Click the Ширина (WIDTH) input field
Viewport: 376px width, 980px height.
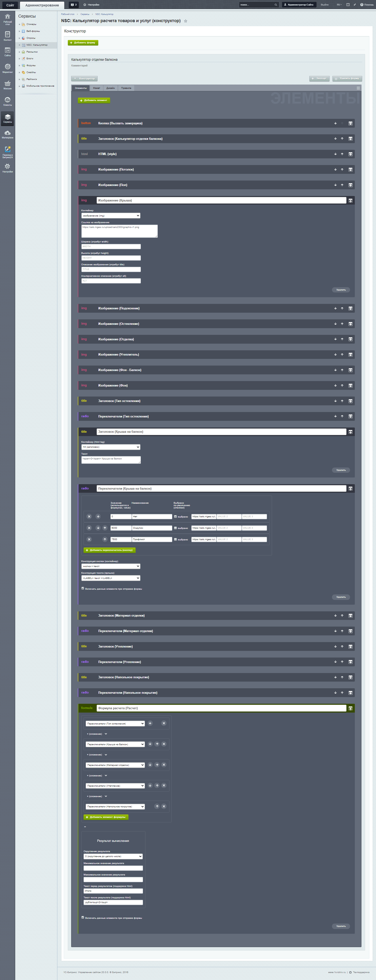[111, 246]
